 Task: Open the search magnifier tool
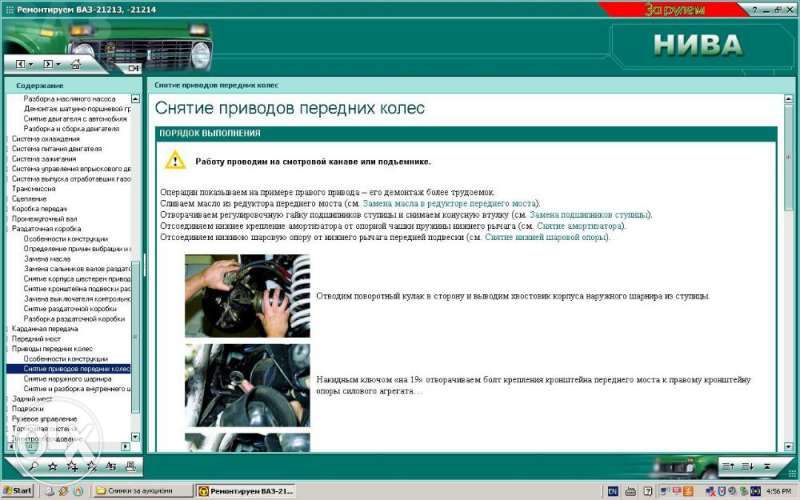(33, 466)
